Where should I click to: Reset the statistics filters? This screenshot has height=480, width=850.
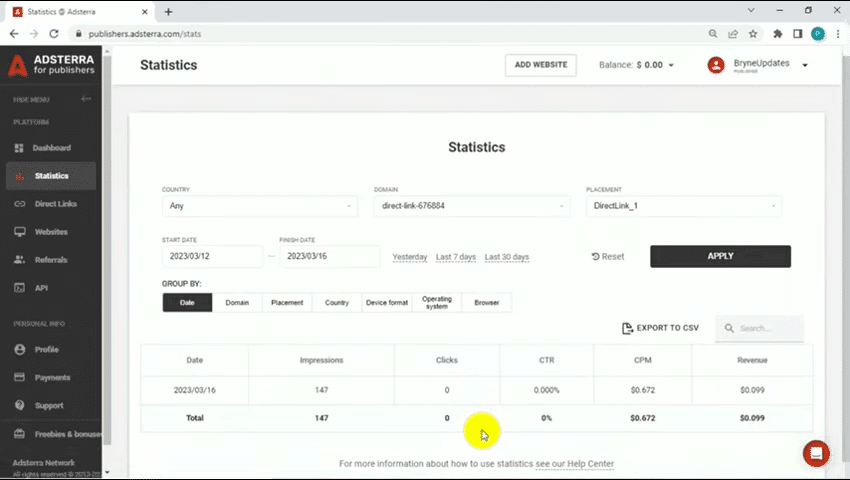pos(608,257)
